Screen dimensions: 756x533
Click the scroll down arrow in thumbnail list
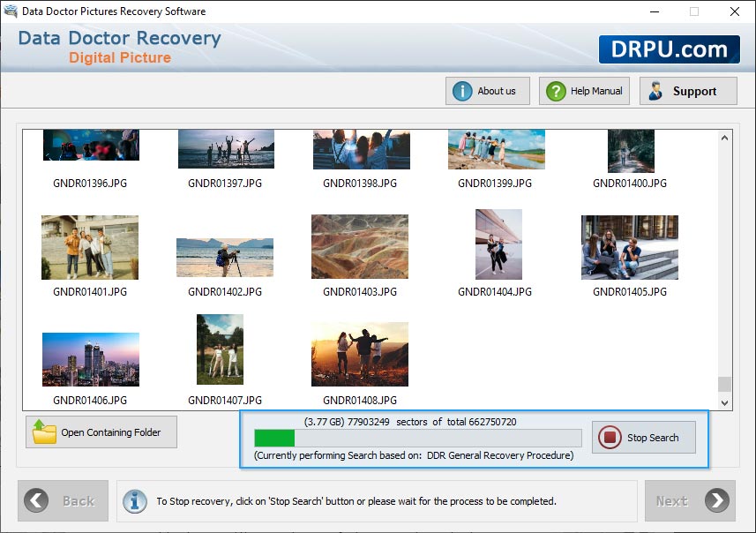click(x=724, y=402)
